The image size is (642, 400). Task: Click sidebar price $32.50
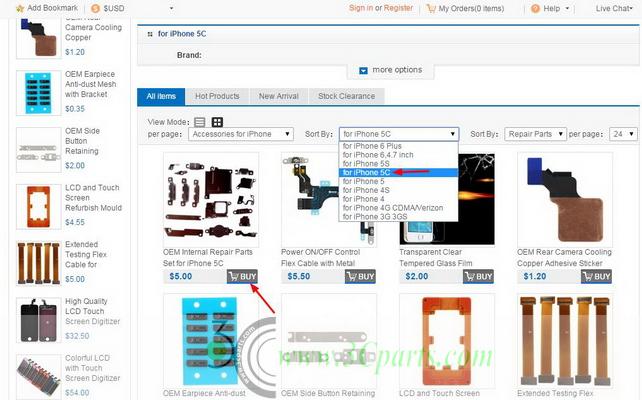click(x=77, y=336)
